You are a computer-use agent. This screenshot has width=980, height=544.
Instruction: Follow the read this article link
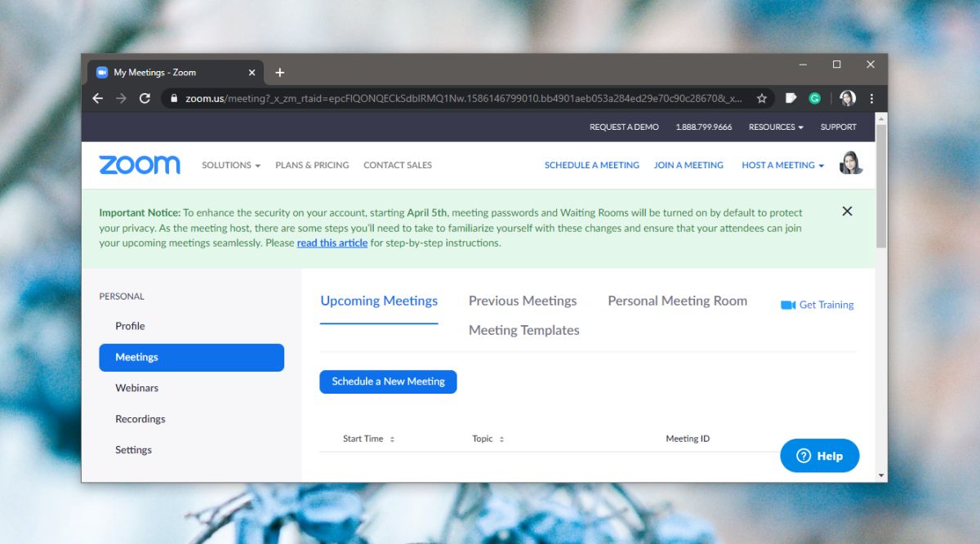click(332, 243)
